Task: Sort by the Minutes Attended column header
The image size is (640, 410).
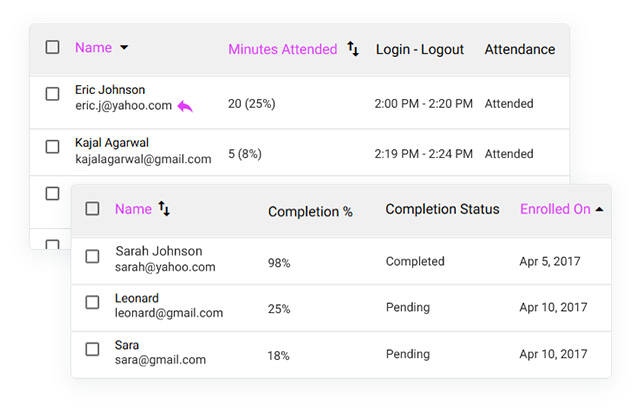Action: pyautogui.click(x=282, y=49)
